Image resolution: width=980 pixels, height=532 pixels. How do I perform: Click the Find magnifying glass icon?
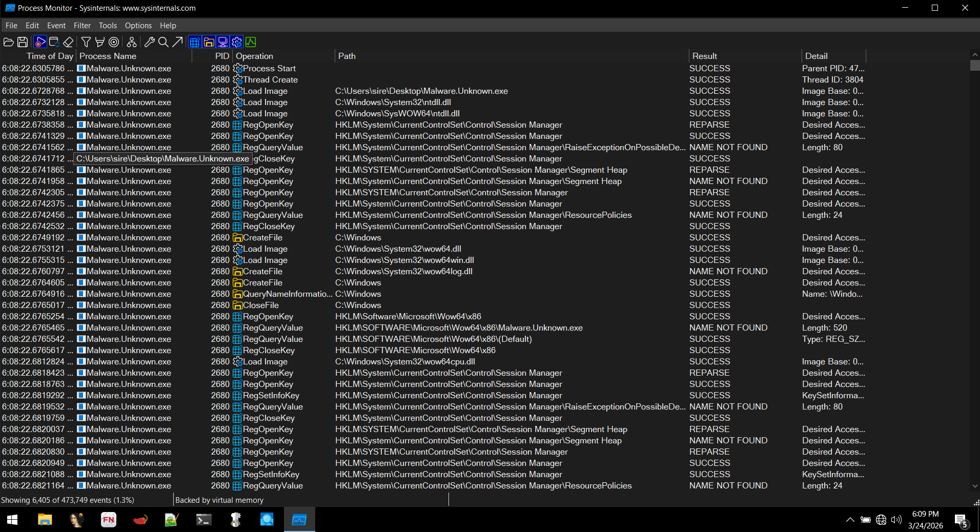click(164, 42)
